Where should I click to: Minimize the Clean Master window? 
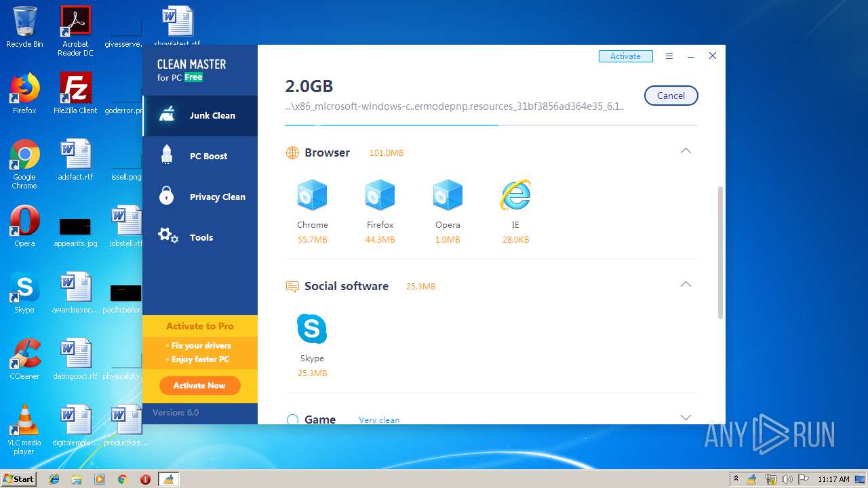click(690, 56)
